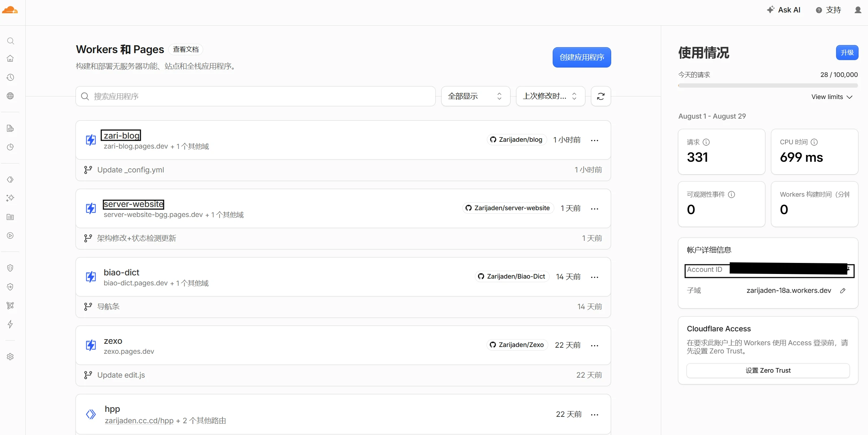Focus the 搜索应用程序 search field
868x435 pixels.
coord(256,96)
